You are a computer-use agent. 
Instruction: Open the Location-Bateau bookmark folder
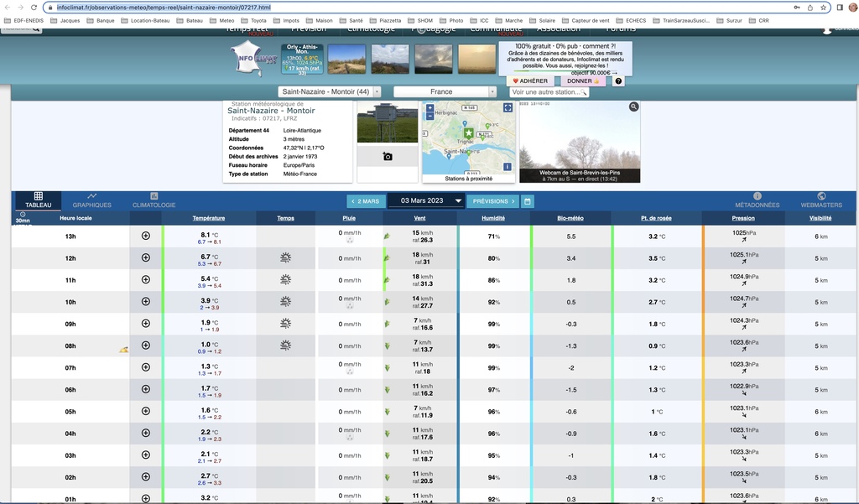[145, 20]
